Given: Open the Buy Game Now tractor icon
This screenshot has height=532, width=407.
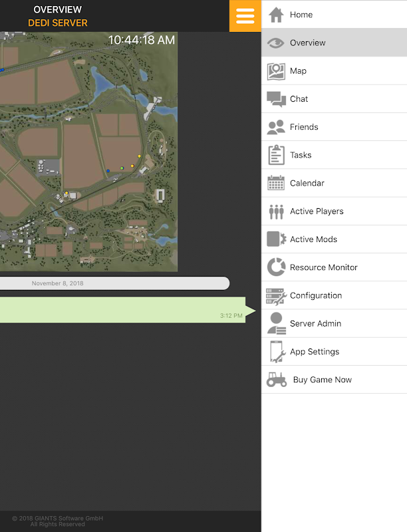Looking at the screenshot, I should [x=277, y=380].
